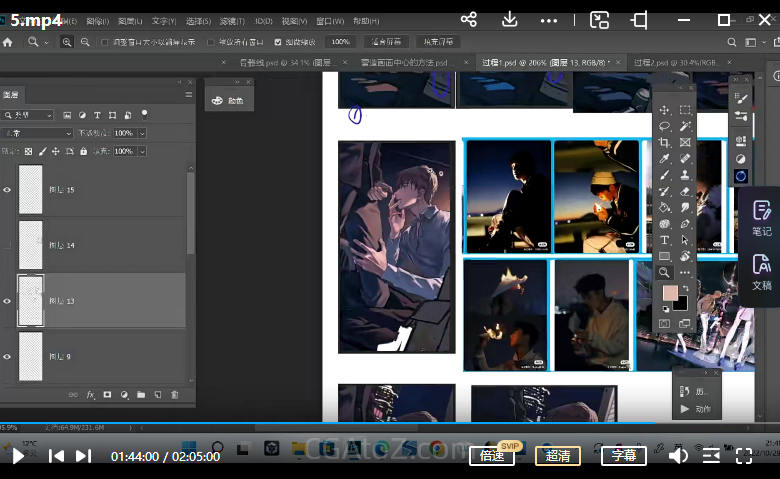
Task: Select the Move tool in toolbox
Action: coord(664,110)
